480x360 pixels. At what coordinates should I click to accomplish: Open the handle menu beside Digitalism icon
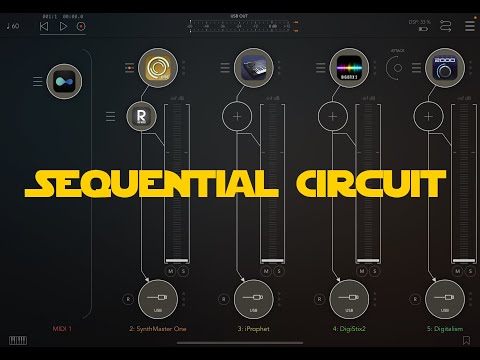416,68
